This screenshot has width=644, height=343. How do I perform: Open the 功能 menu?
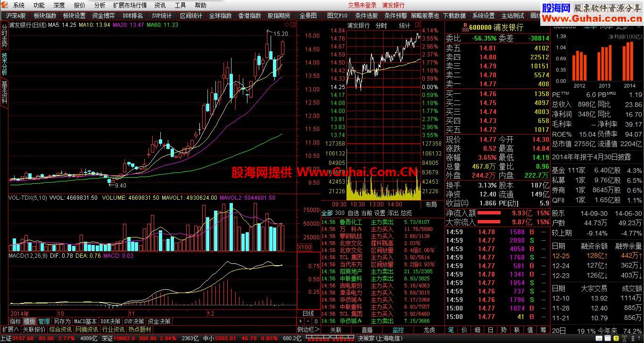(x=39, y=5)
